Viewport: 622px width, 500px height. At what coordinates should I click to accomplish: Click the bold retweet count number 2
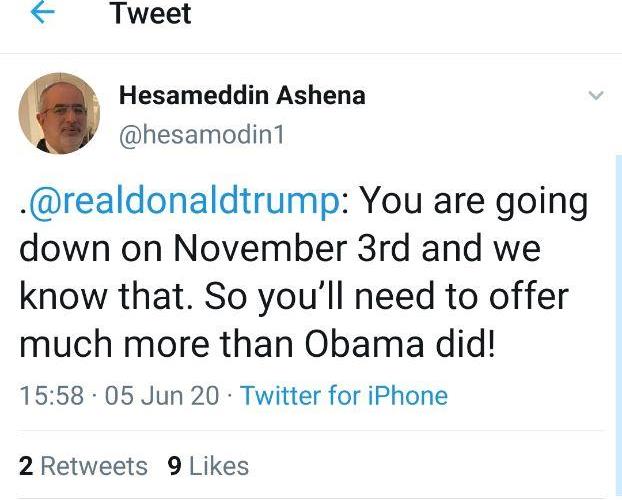pos(26,466)
